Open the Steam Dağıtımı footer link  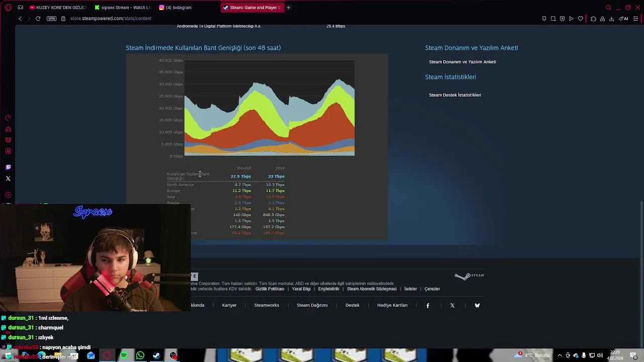[312, 305]
